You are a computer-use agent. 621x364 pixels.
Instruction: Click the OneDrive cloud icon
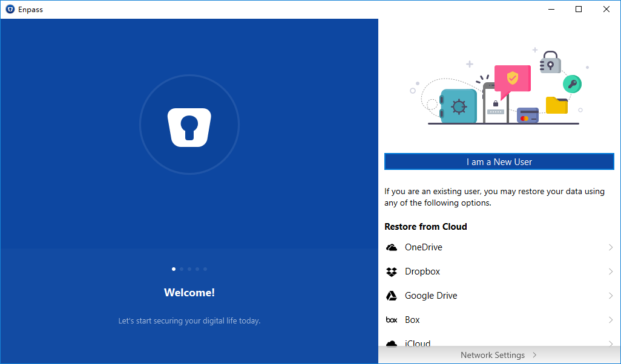[392, 247]
